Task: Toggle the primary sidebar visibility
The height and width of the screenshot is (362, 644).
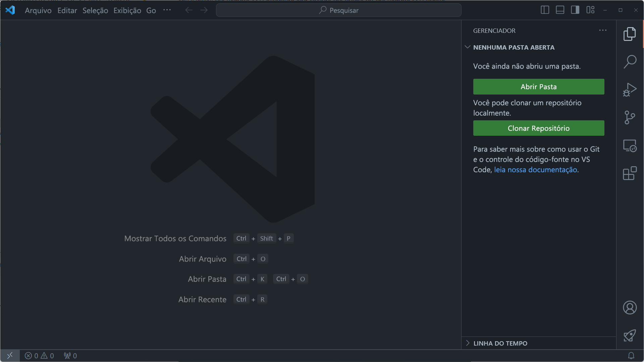Action: 544,10
